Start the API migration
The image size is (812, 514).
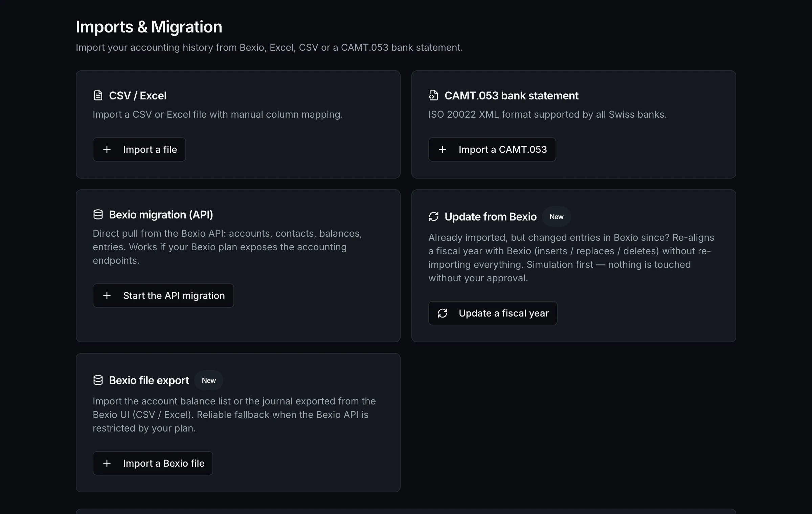point(163,296)
